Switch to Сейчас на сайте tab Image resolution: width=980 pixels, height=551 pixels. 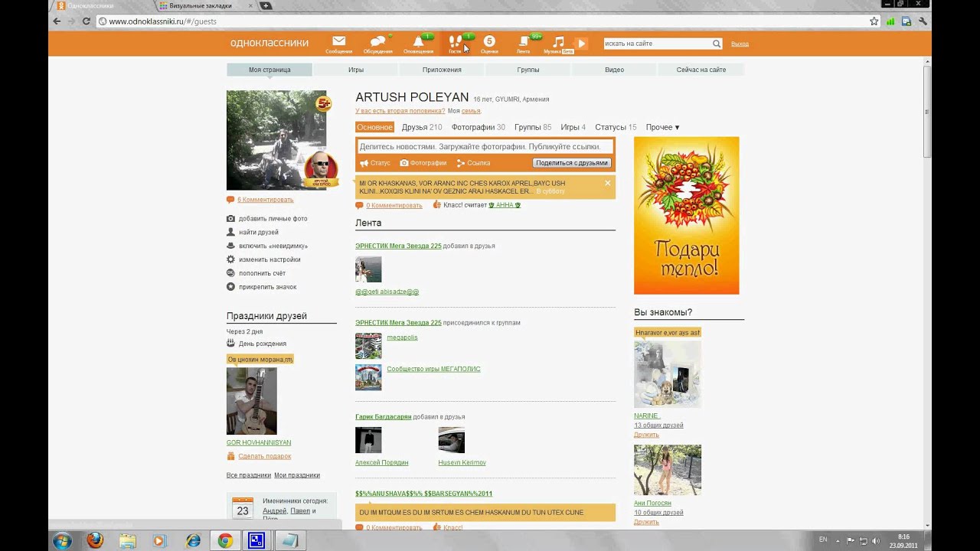tap(701, 70)
